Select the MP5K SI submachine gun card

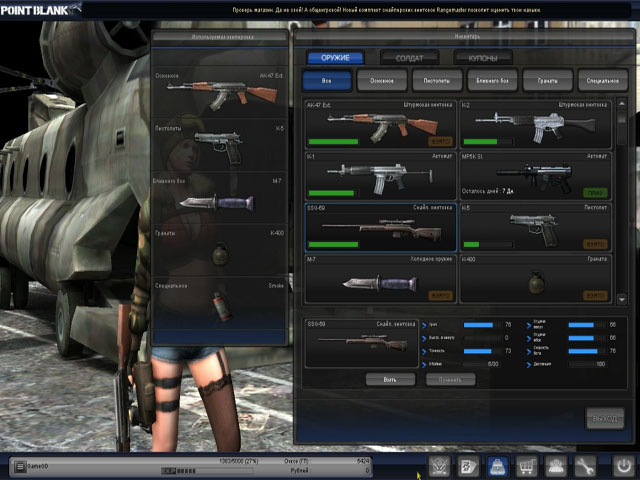(x=536, y=175)
